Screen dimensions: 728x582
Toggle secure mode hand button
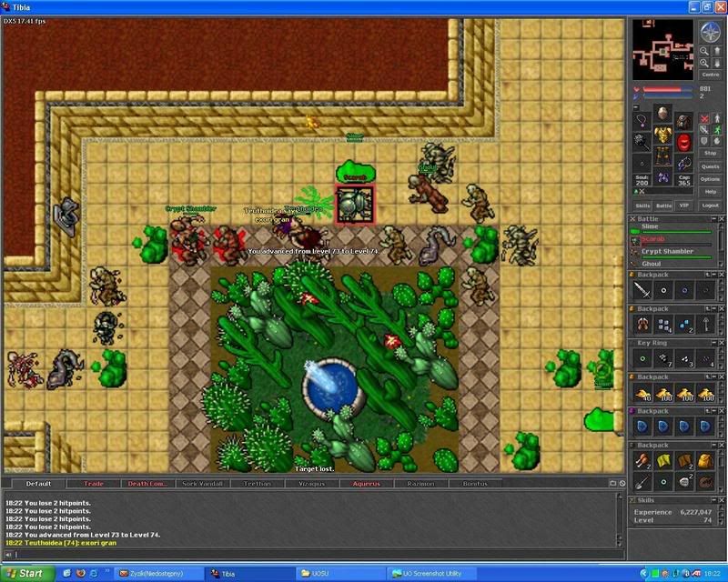coord(717,141)
